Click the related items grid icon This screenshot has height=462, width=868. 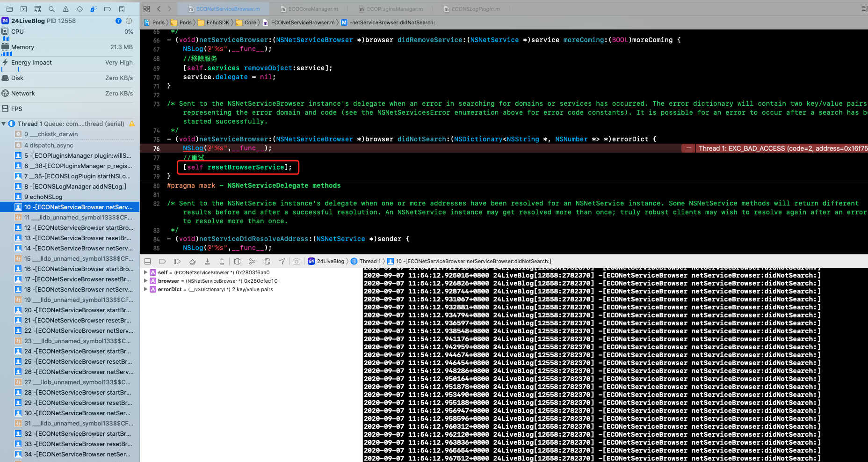146,9
